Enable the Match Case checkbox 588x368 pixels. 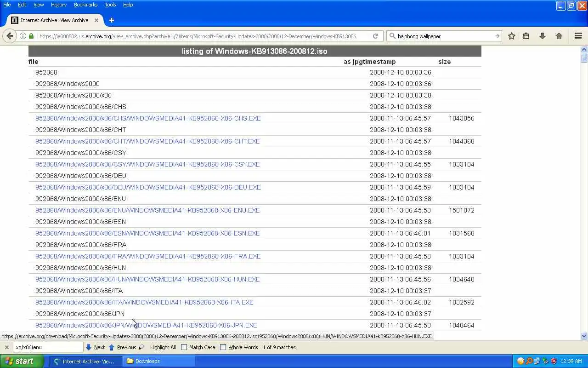point(184,347)
